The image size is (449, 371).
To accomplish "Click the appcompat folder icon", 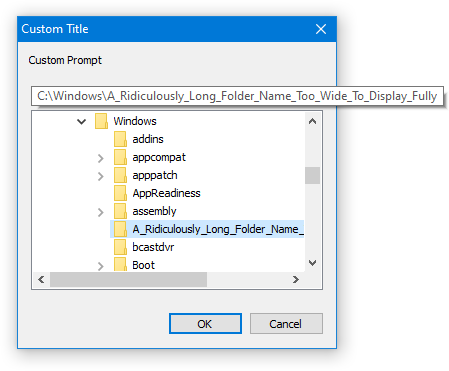I will [x=120, y=157].
